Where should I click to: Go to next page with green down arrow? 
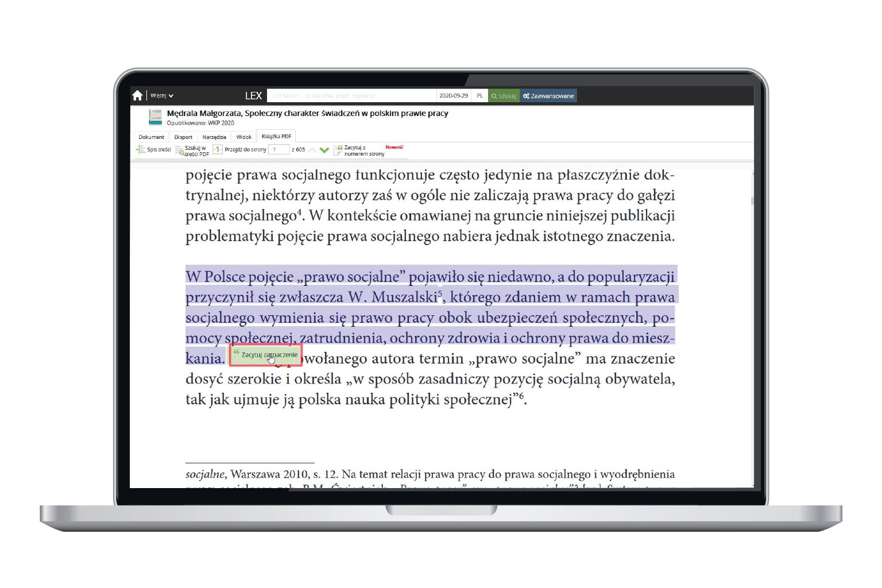coord(324,150)
